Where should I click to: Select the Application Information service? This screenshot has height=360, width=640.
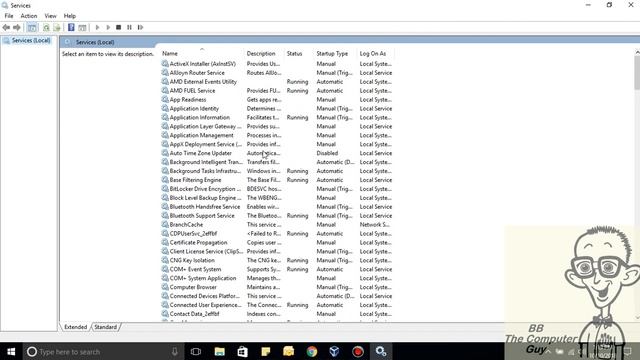tap(200, 118)
